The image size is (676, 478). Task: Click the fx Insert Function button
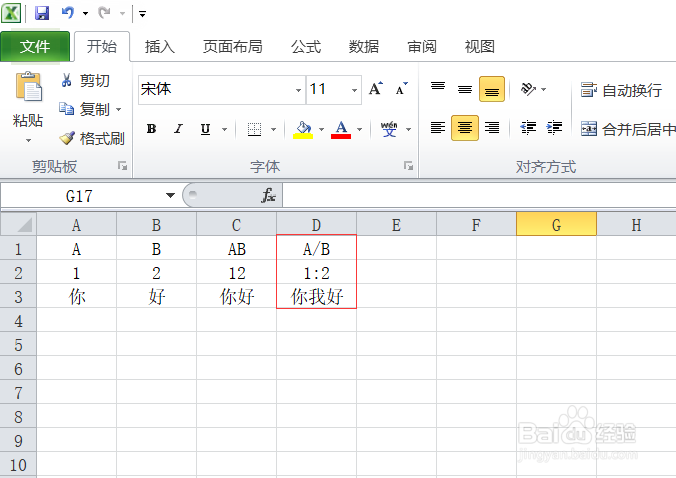click(x=268, y=196)
